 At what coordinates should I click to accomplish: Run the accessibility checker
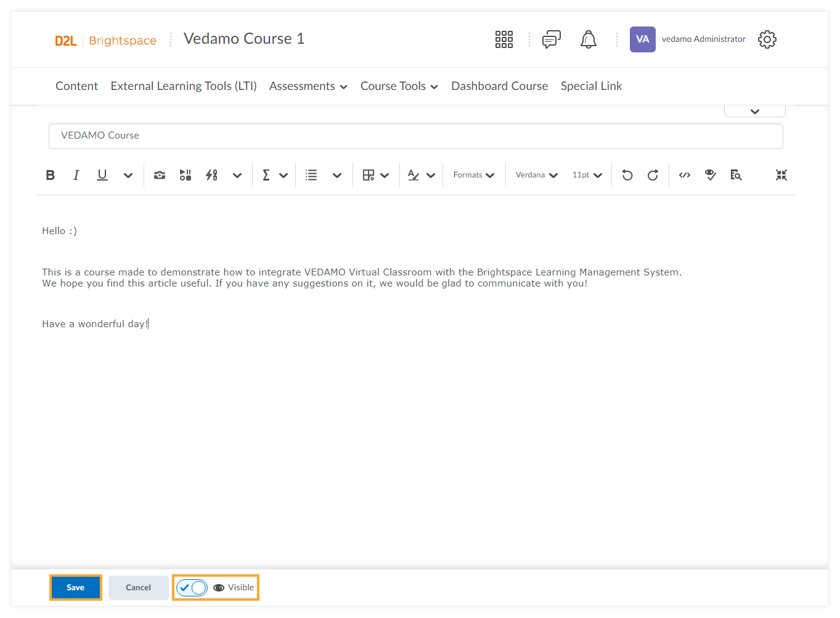tap(711, 175)
